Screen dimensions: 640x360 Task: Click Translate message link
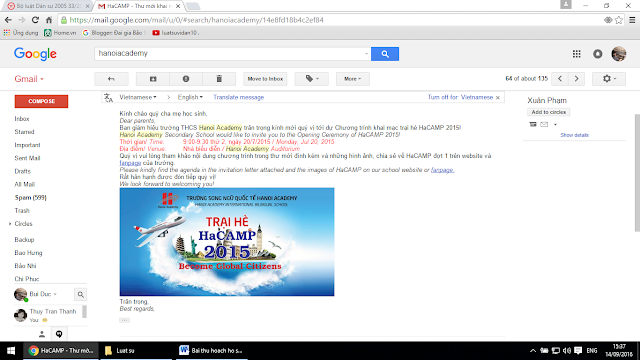click(238, 98)
